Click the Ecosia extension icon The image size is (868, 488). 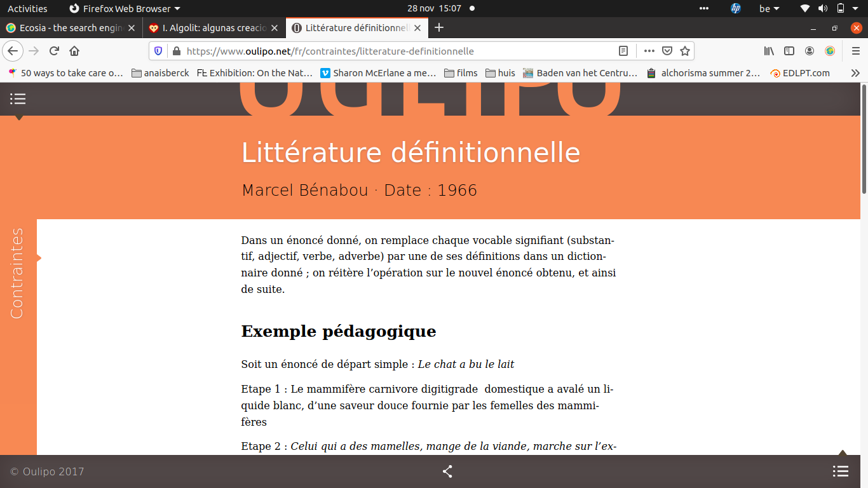[830, 51]
